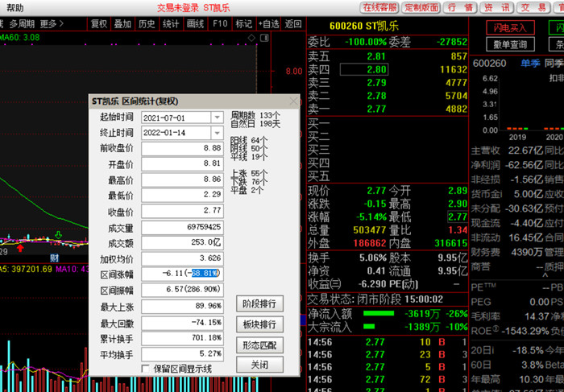Click the 累计换手 field 701.18%
This screenshot has width=564, height=392.
(182, 338)
